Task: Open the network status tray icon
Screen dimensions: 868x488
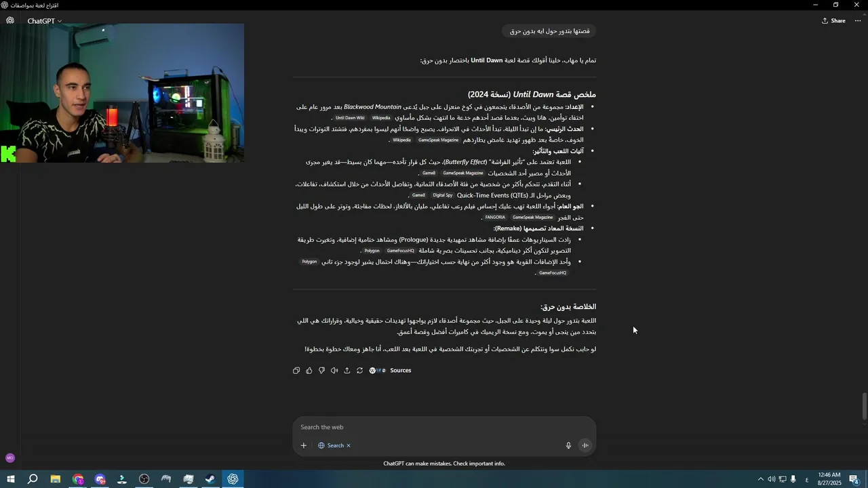Action: [x=782, y=479]
